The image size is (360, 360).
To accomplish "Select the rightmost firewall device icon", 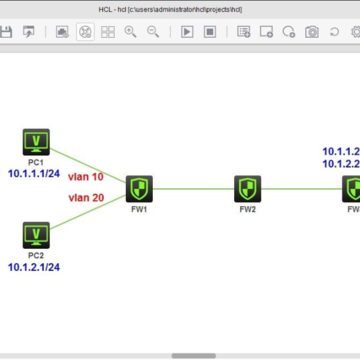I will [351, 189].
